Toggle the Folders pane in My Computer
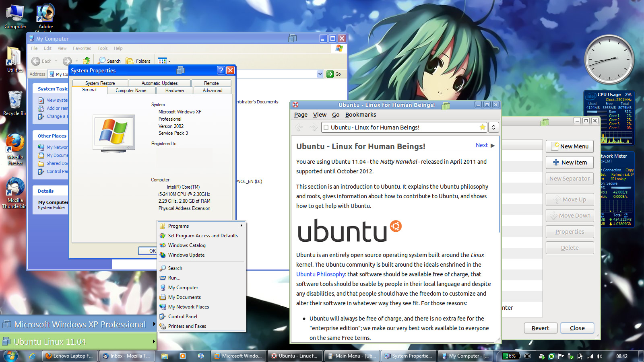The width and height of the screenshot is (644, 362). tap(138, 61)
